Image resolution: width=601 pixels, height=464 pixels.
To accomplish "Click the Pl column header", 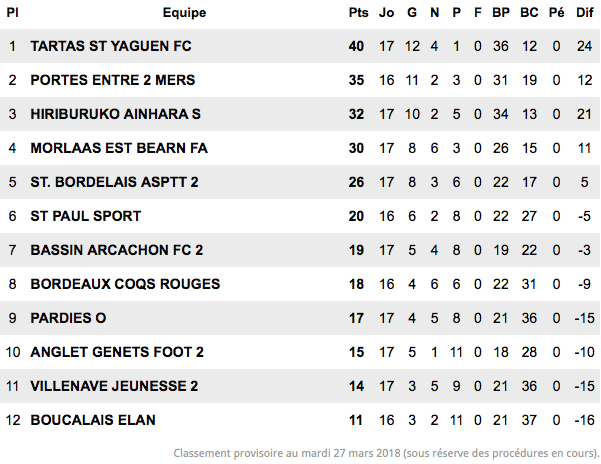I will point(12,13).
